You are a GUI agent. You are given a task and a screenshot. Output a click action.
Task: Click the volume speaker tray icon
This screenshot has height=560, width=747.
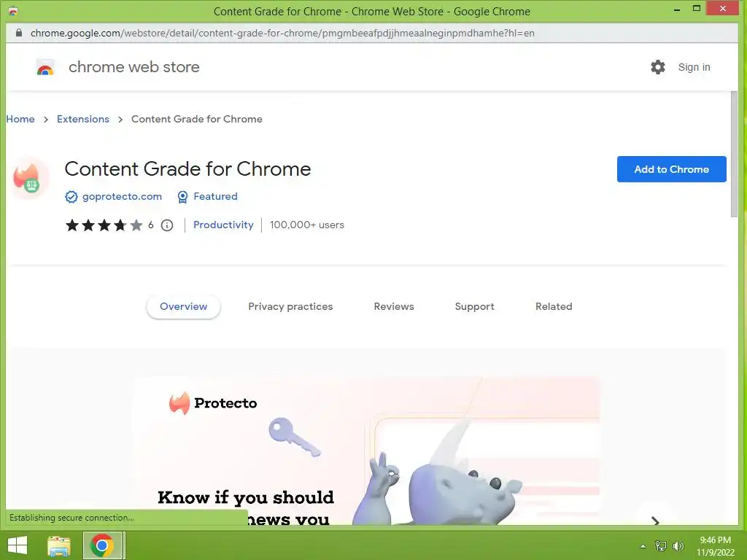[x=678, y=546]
